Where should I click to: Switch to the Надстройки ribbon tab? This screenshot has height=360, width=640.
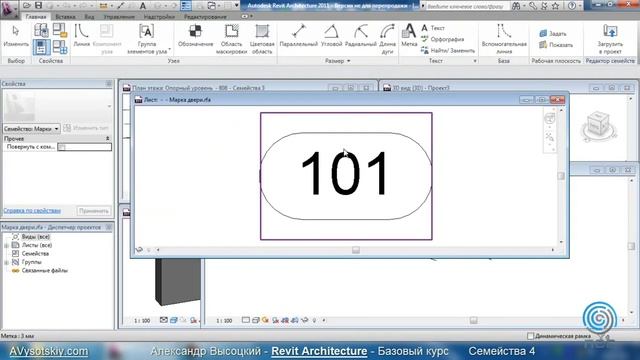point(159,17)
